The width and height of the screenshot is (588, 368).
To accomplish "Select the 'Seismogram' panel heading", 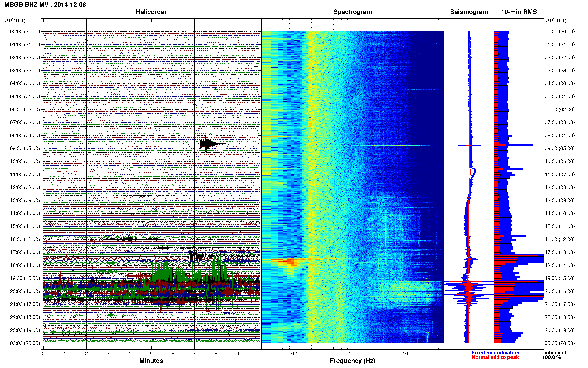I will click(469, 12).
